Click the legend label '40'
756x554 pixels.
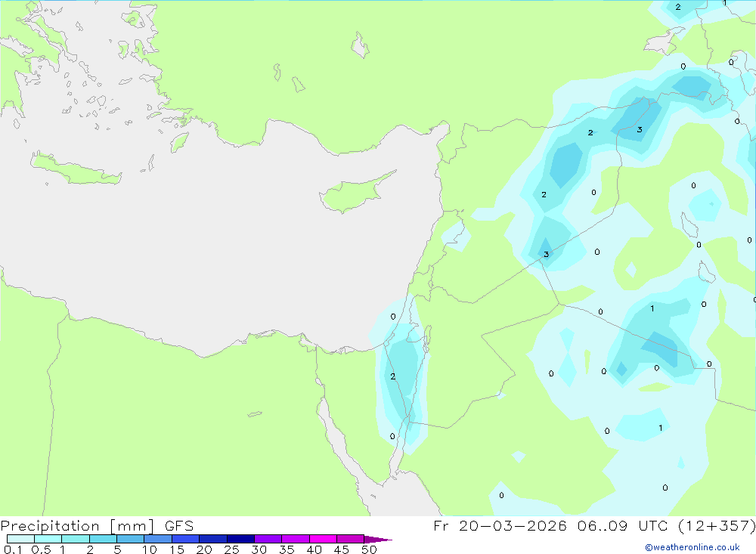tap(314, 549)
